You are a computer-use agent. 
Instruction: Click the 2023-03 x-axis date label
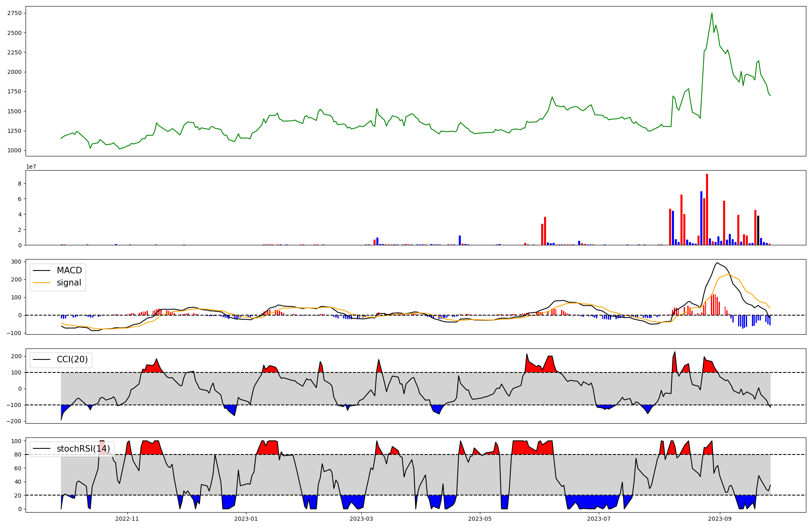[x=361, y=519]
